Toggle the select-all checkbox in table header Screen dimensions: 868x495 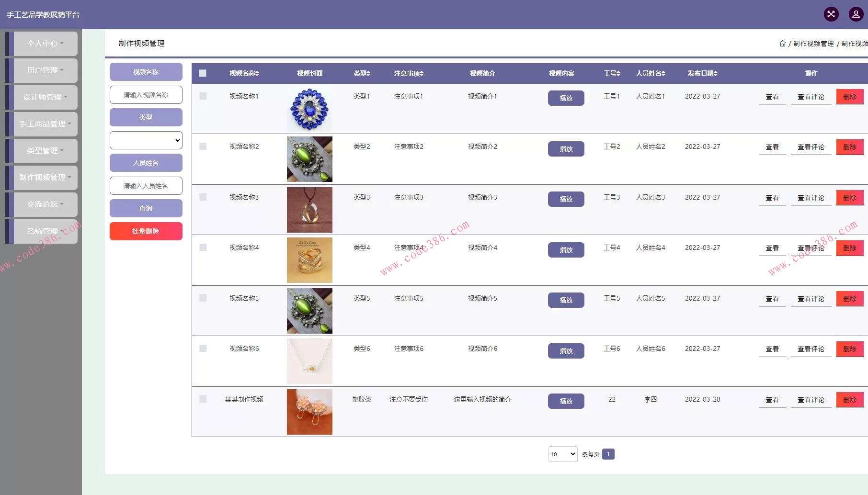coord(203,73)
